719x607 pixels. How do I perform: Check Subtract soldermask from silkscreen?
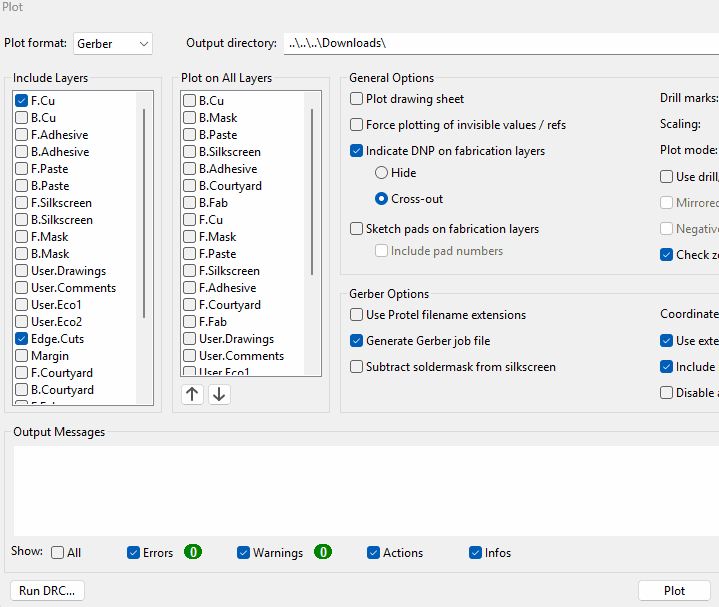tap(357, 367)
